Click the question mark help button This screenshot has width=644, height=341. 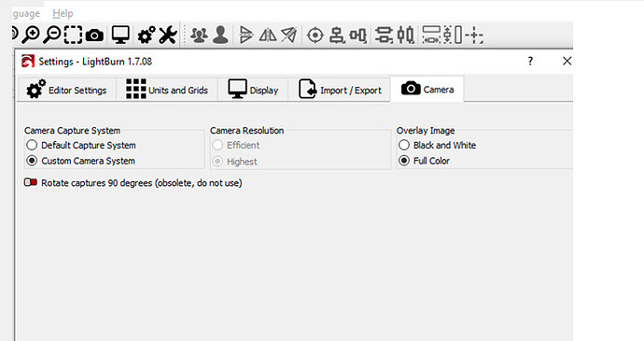530,62
